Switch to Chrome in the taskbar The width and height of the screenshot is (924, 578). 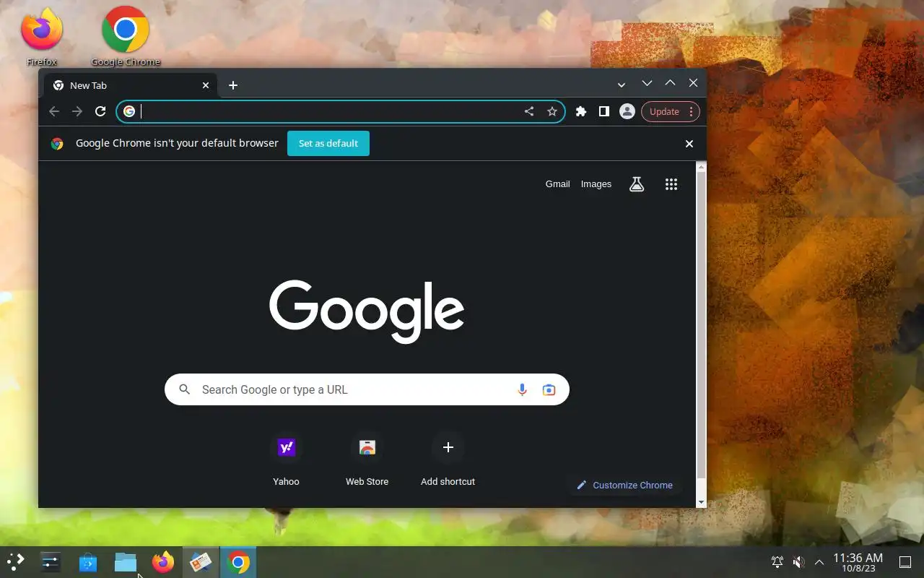click(238, 561)
